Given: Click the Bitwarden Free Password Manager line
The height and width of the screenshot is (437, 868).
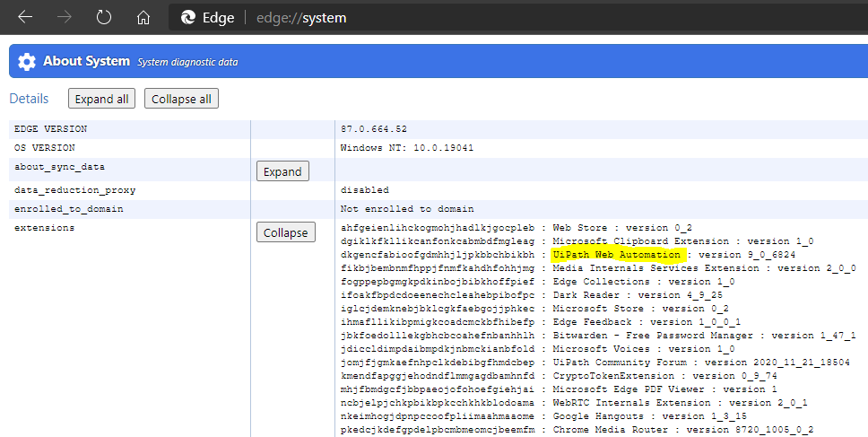Looking at the screenshot, I should pos(598,335).
